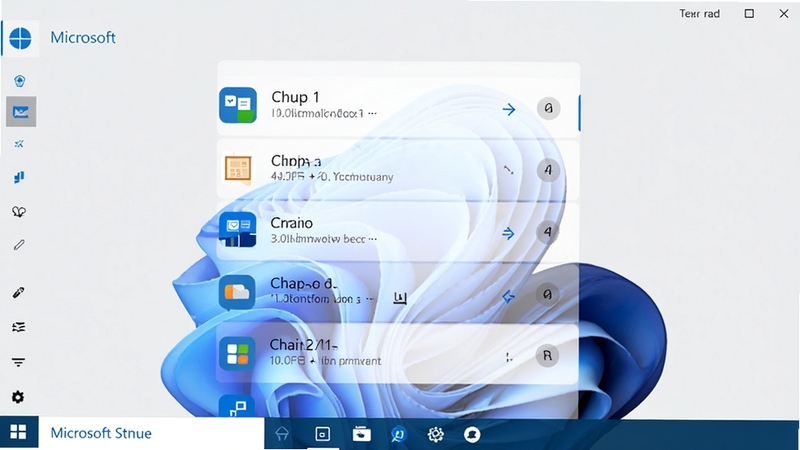Click the Chai 2/11 title text
Viewport: 800px width, 450px height.
click(x=303, y=345)
